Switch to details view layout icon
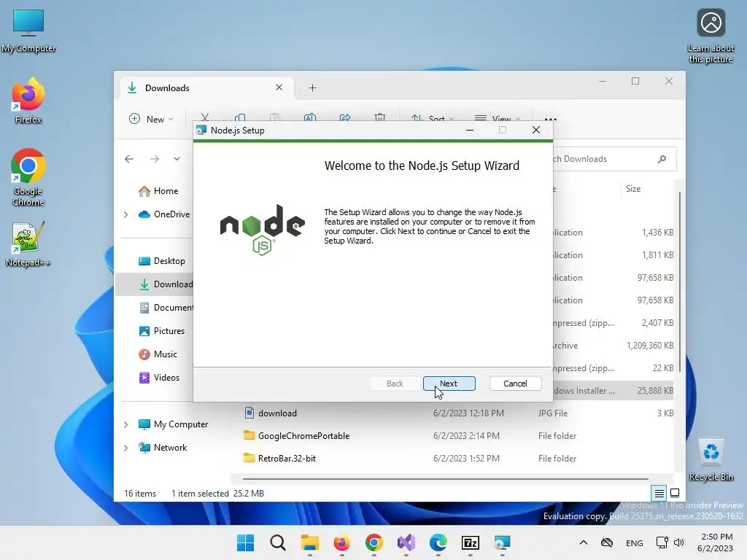Screen dimensions: 747x560 pyautogui.click(x=659, y=494)
